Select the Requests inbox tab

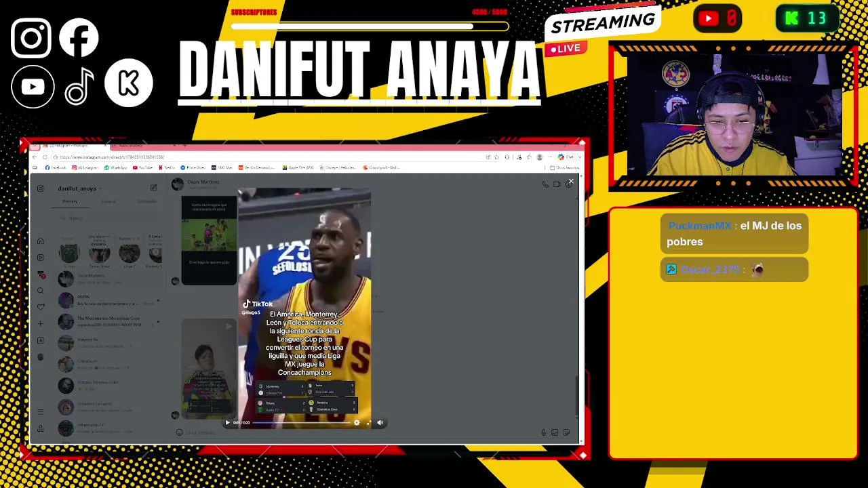pos(147,201)
